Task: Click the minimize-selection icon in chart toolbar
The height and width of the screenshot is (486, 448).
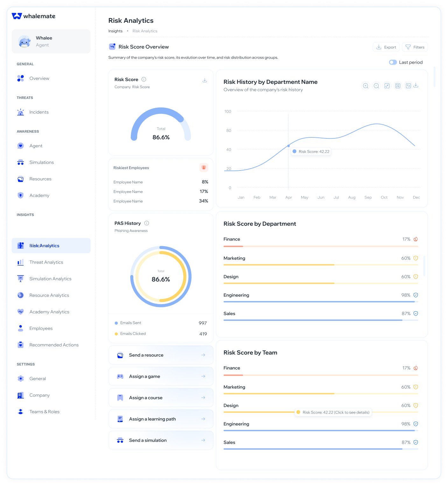Action: (x=387, y=86)
